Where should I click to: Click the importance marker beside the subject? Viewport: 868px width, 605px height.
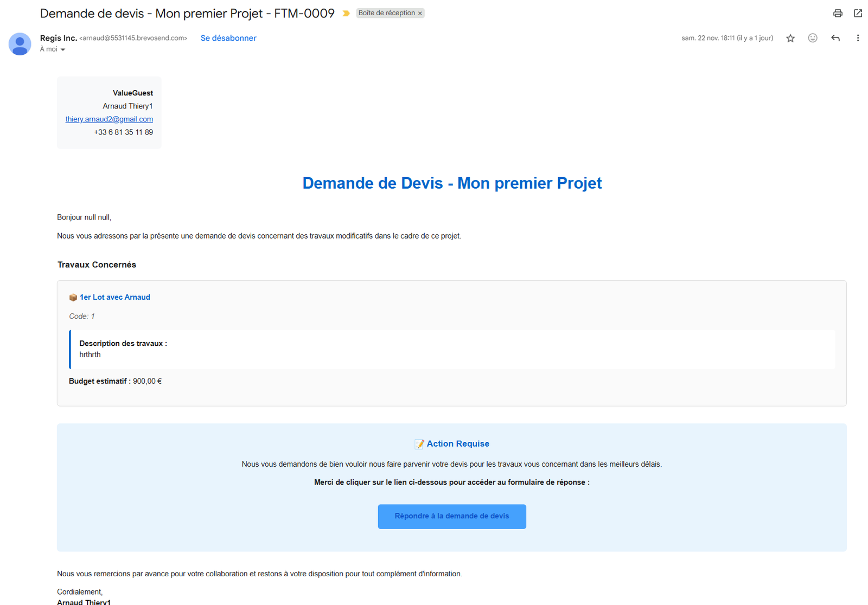(346, 13)
